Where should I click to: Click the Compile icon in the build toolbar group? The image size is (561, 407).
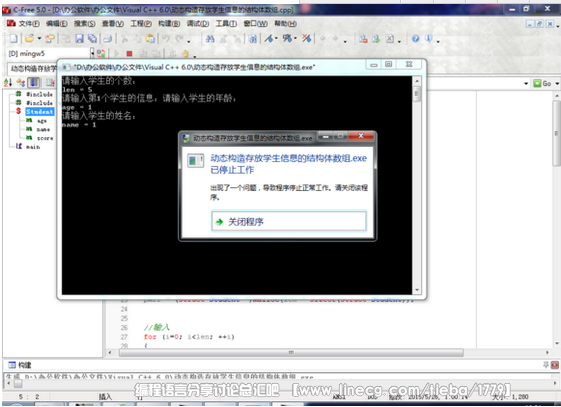[363, 39]
